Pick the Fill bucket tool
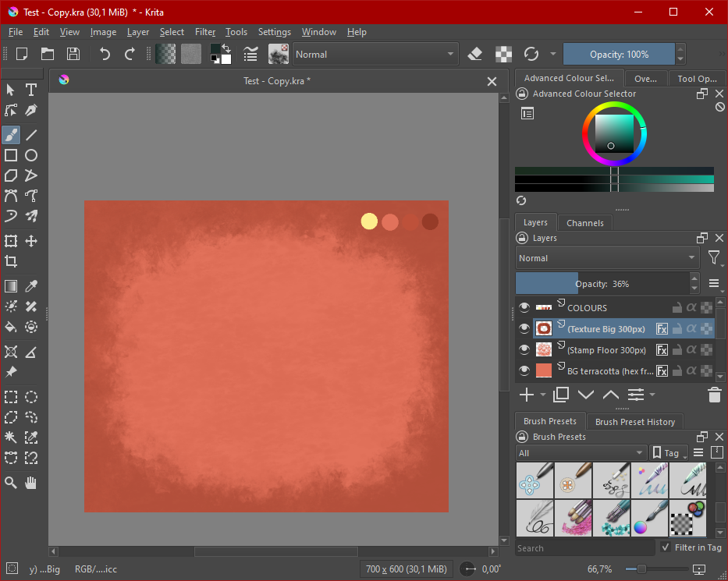The image size is (728, 581). click(11, 327)
